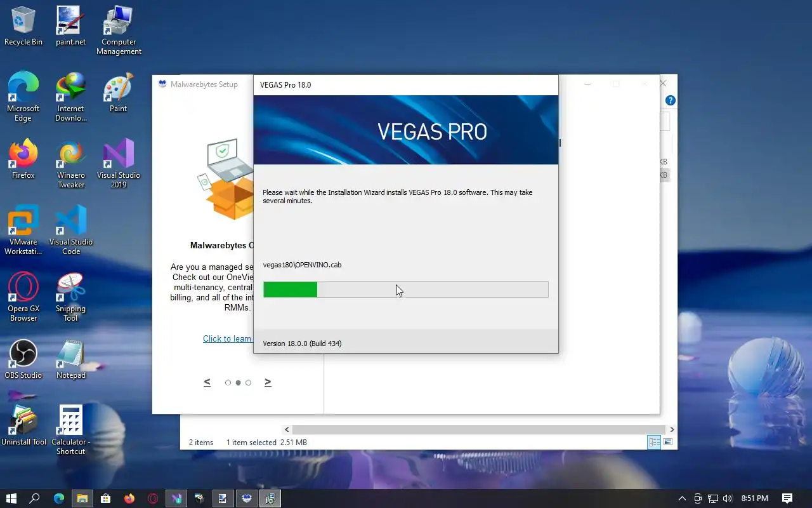Screen dimensions: 812x508
Task: Click '1 item selected 2.51 MB' status text
Action: pyautogui.click(x=266, y=443)
